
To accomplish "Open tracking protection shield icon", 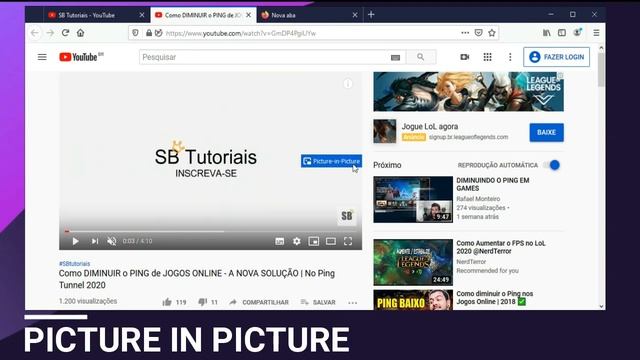I will [135, 33].
